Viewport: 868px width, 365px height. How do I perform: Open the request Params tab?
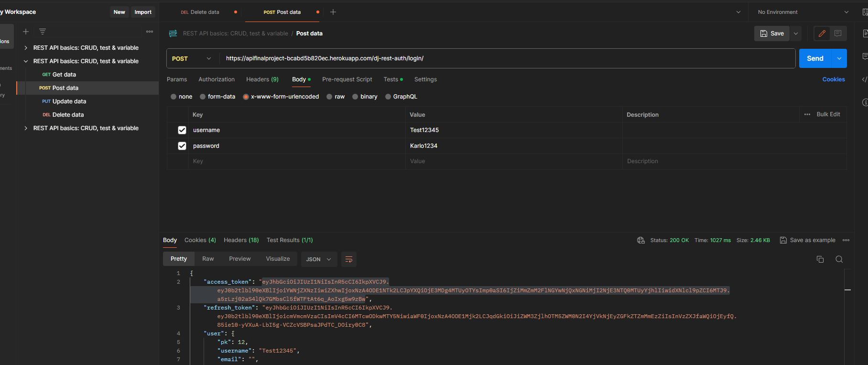tap(177, 79)
